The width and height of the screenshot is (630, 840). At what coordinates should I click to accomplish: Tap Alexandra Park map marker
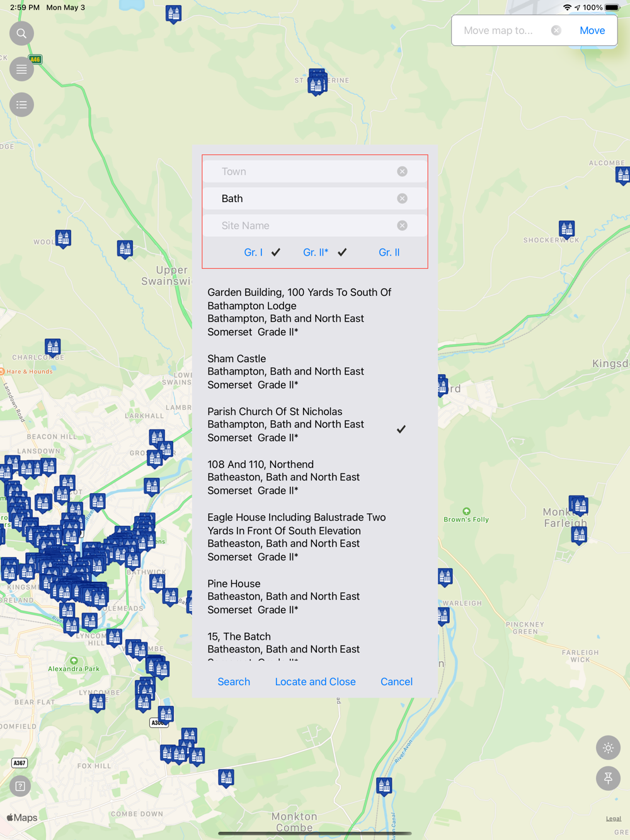click(74, 661)
